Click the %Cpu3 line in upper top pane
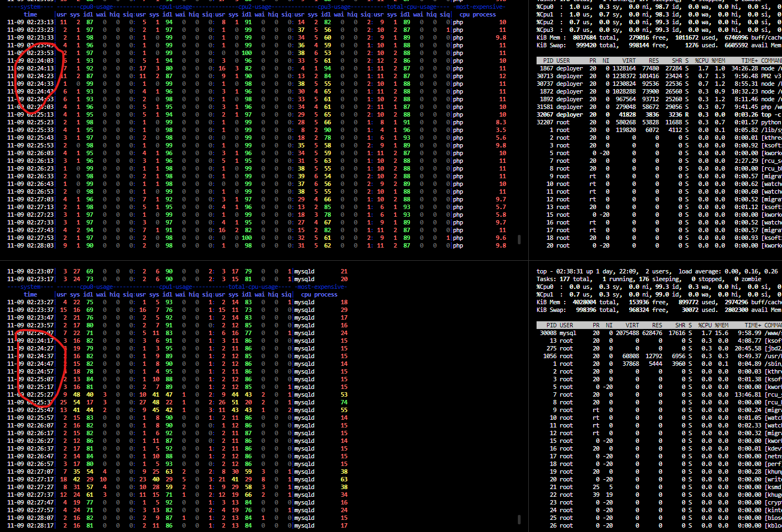This screenshot has width=782, height=532. coord(659,30)
